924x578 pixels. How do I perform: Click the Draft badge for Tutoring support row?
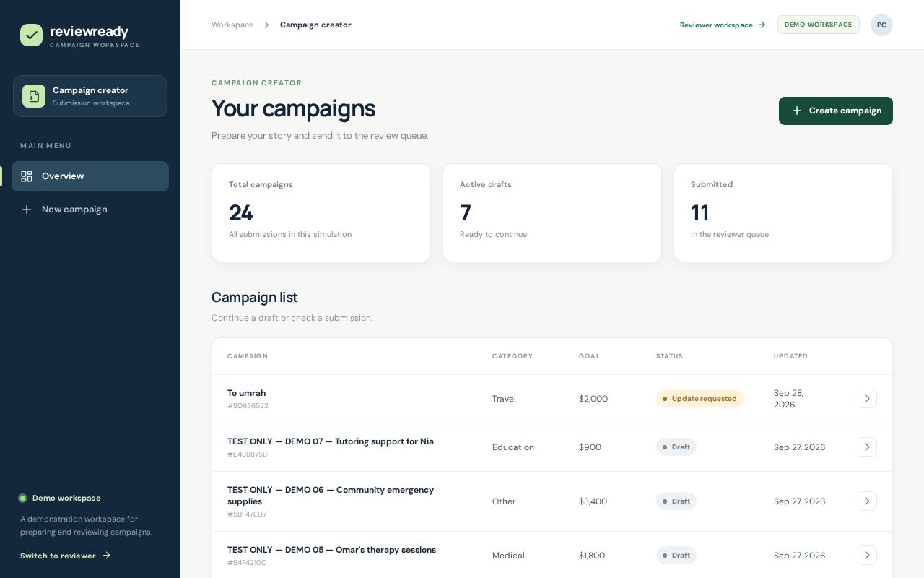pos(676,447)
